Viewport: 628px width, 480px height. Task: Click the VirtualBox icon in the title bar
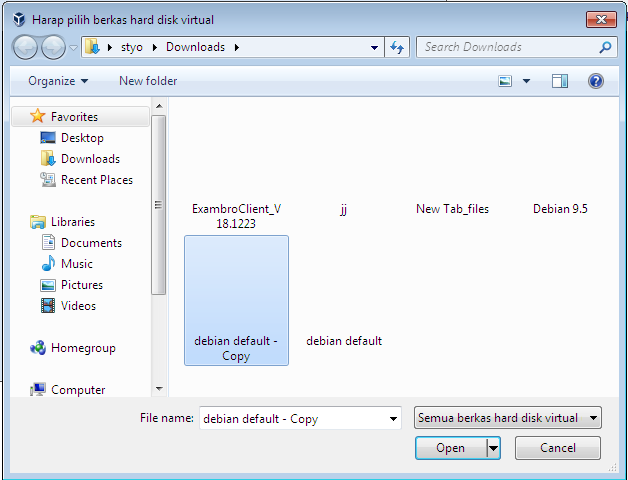[x=19, y=19]
